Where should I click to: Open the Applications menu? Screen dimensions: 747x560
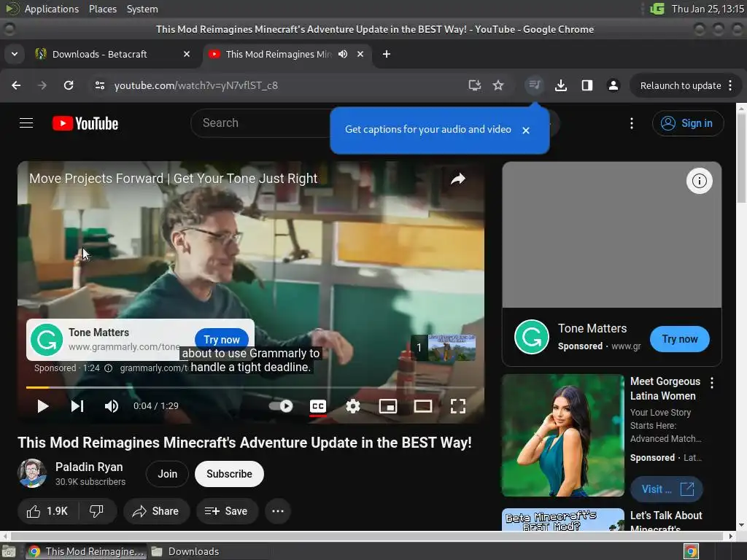(x=52, y=9)
